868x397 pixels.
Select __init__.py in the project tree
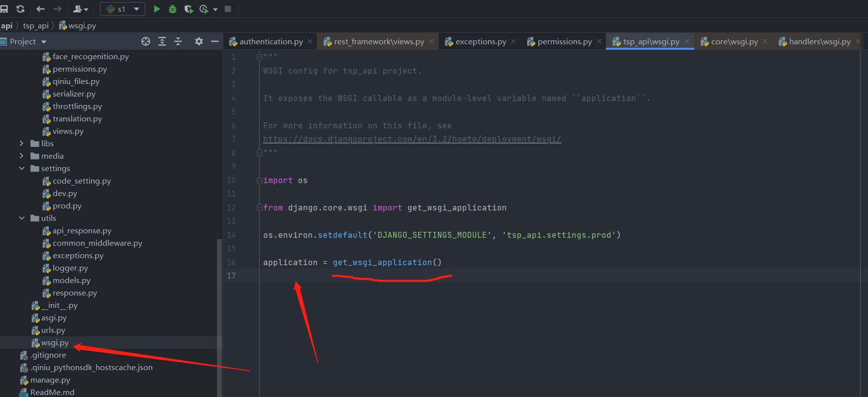(59, 305)
